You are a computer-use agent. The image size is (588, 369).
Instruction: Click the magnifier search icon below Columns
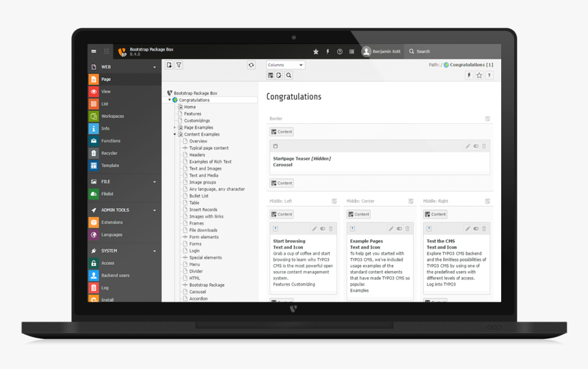click(289, 75)
